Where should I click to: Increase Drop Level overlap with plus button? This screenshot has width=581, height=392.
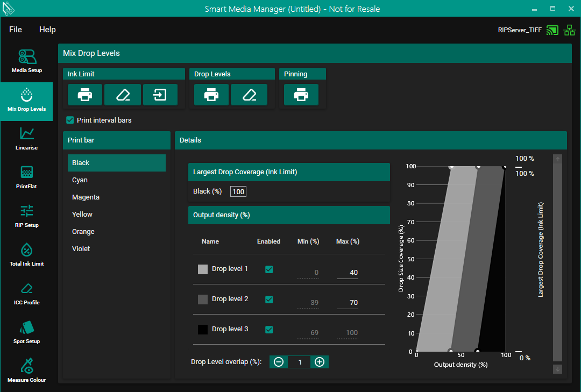319,362
